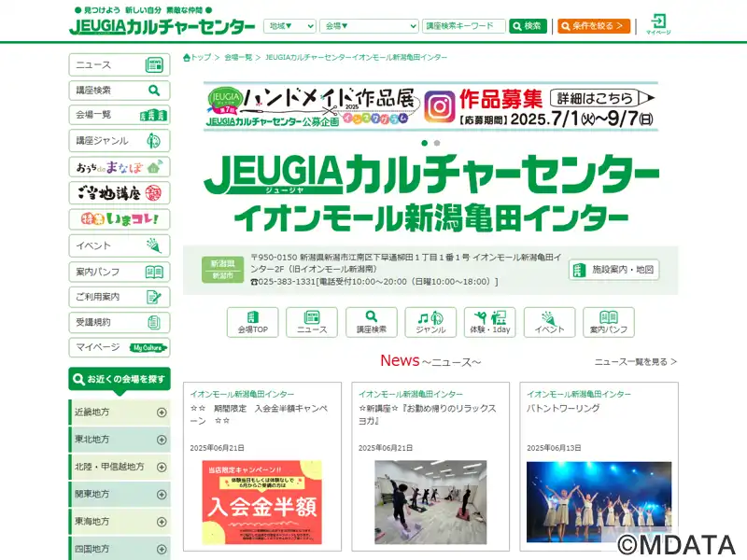747x560 pixels.
Task: Click the ニュース一覧を見る link
Action: click(x=636, y=362)
